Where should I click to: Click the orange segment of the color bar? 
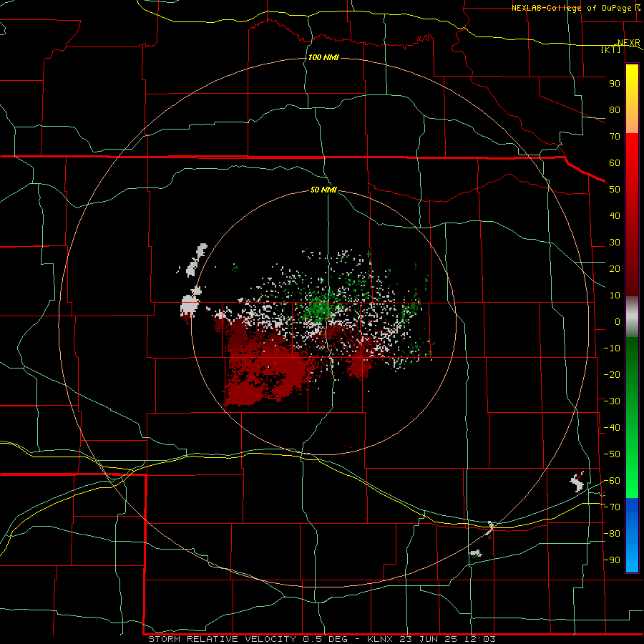point(632,120)
